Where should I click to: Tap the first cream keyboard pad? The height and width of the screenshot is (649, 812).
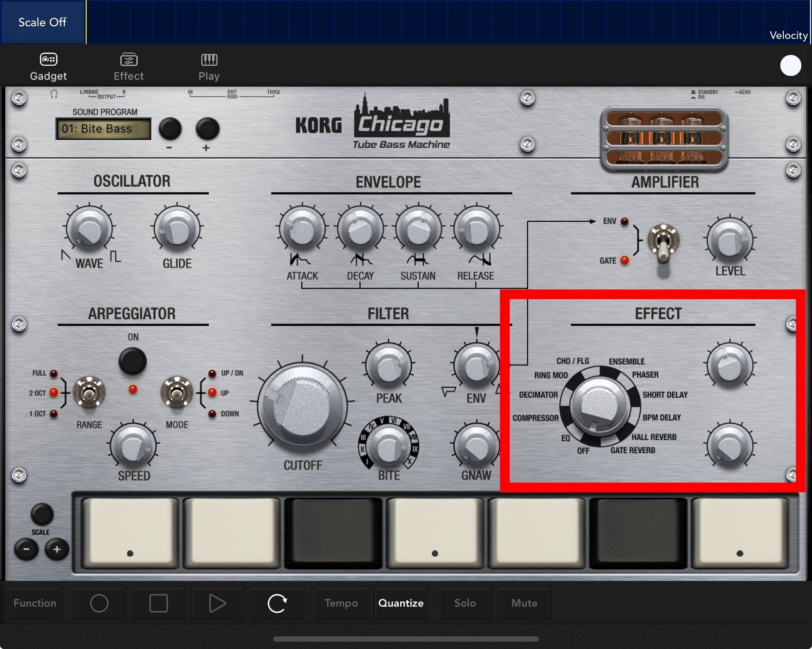(130, 532)
